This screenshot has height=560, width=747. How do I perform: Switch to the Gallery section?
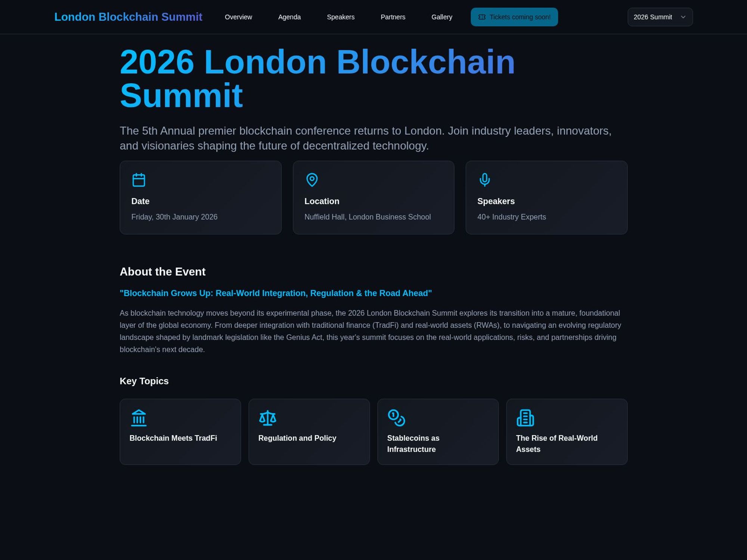(442, 17)
